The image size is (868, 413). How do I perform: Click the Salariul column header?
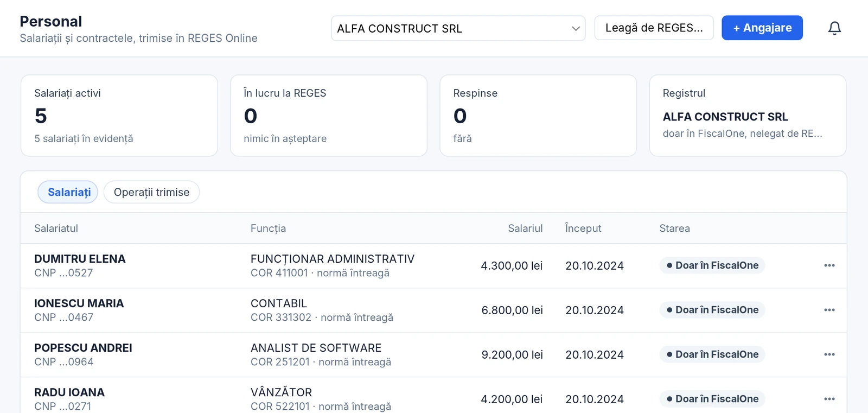(x=525, y=228)
